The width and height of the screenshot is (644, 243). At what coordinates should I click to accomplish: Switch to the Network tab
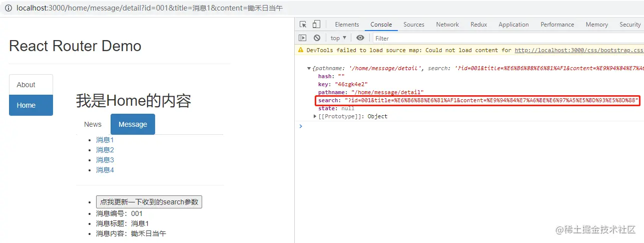pyautogui.click(x=447, y=25)
